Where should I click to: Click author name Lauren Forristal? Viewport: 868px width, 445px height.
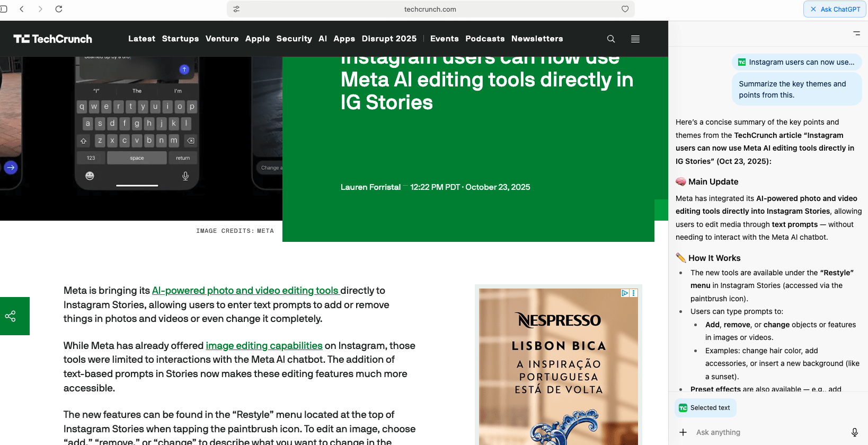[x=370, y=187]
